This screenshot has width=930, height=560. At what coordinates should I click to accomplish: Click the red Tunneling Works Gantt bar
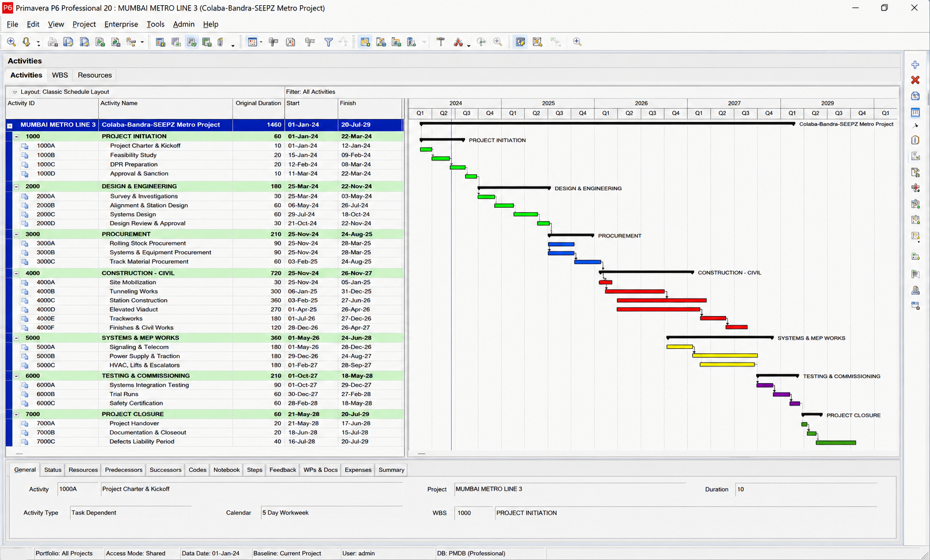click(x=635, y=292)
